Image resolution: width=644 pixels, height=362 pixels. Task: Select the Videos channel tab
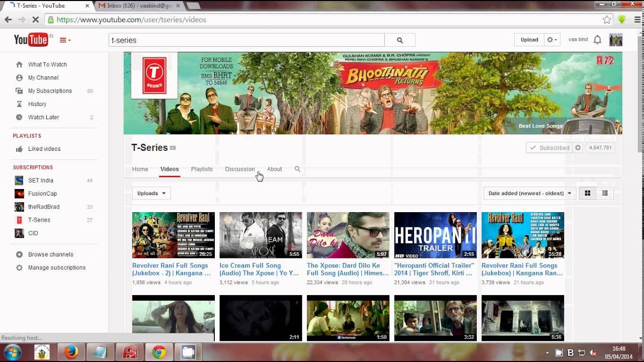[170, 169]
